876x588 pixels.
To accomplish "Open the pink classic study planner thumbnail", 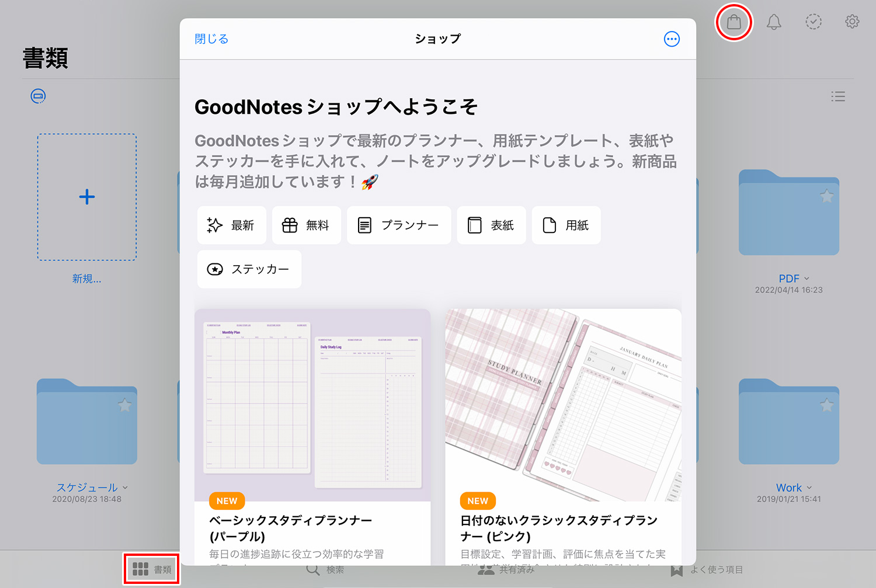I will tap(564, 405).
